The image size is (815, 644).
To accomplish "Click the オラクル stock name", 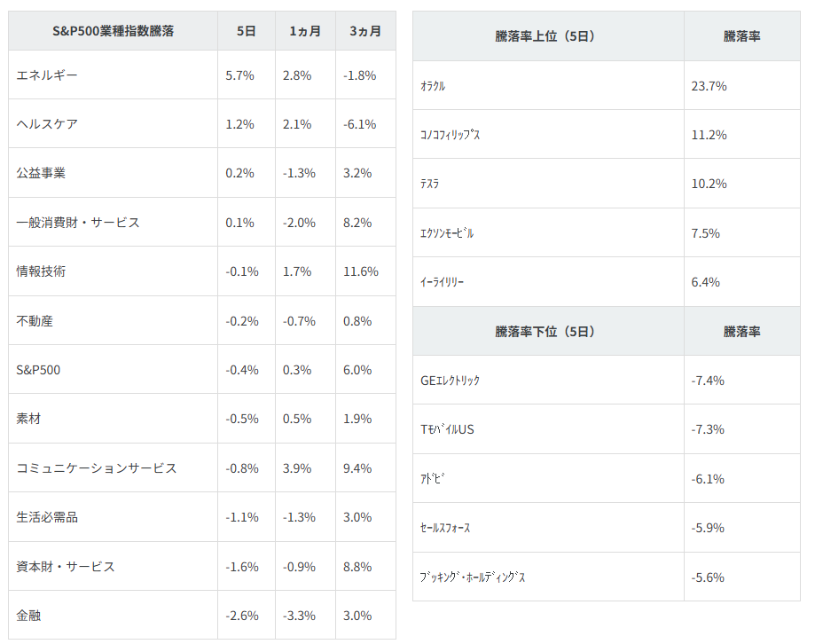I will coord(433,86).
